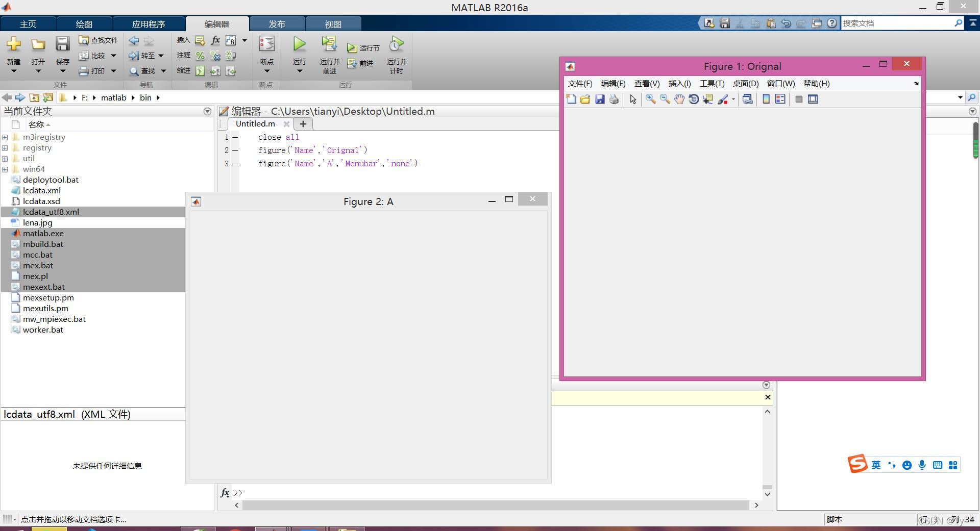The width and height of the screenshot is (980, 531).
Task: Click the green Run (运行) play button
Action: pos(300,44)
